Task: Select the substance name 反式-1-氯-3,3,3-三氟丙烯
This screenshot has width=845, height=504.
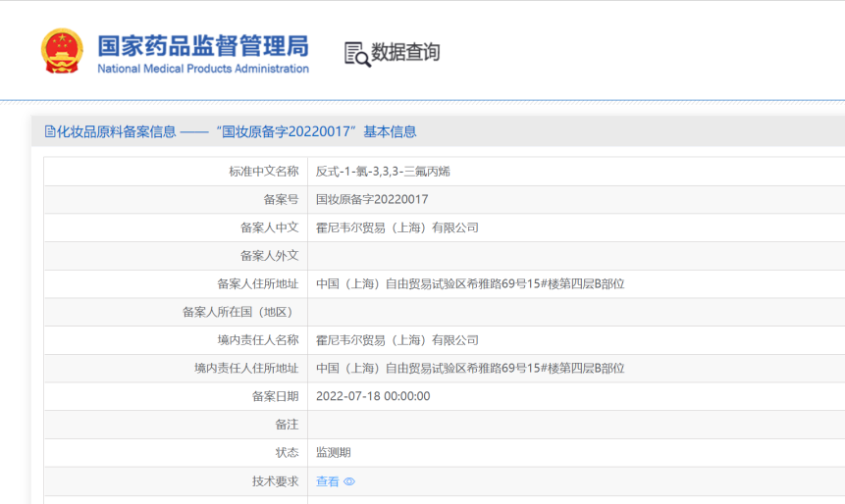Action: [383, 172]
